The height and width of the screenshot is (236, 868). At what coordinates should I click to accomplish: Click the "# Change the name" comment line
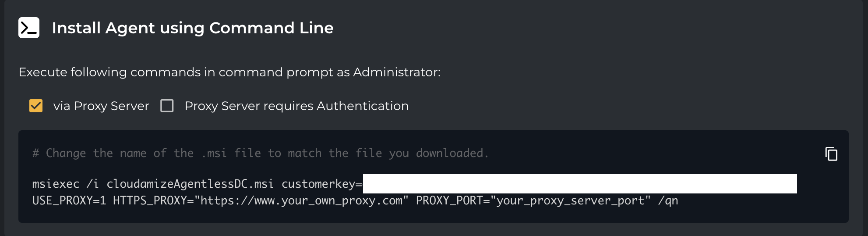point(260,153)
